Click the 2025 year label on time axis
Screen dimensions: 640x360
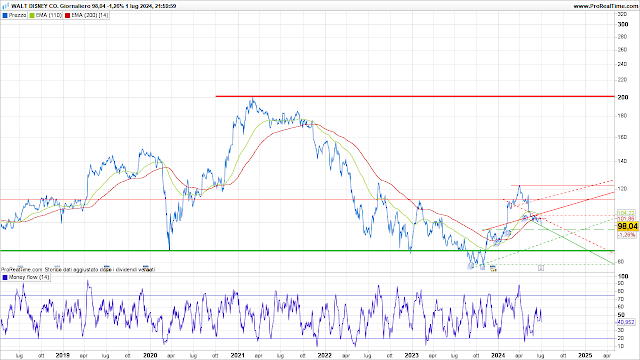tap(585, 355)
